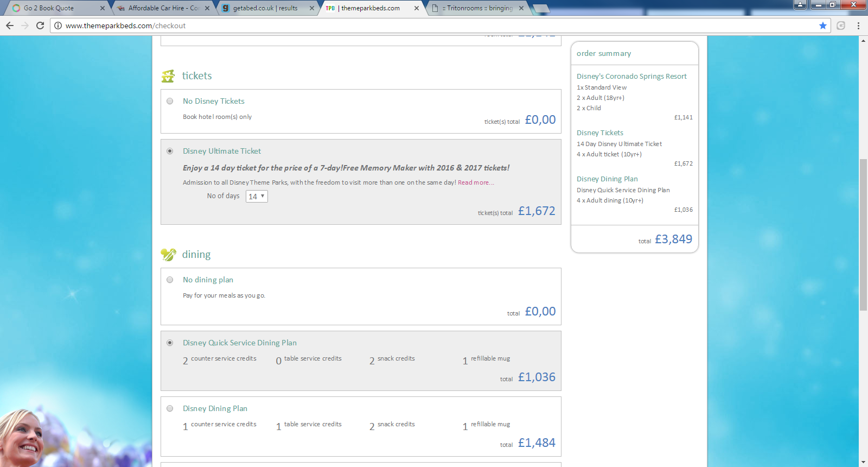This screenshot has width=868, height=467.
Task: Click the £3,849 order total
Action: [x=673, y=239]
